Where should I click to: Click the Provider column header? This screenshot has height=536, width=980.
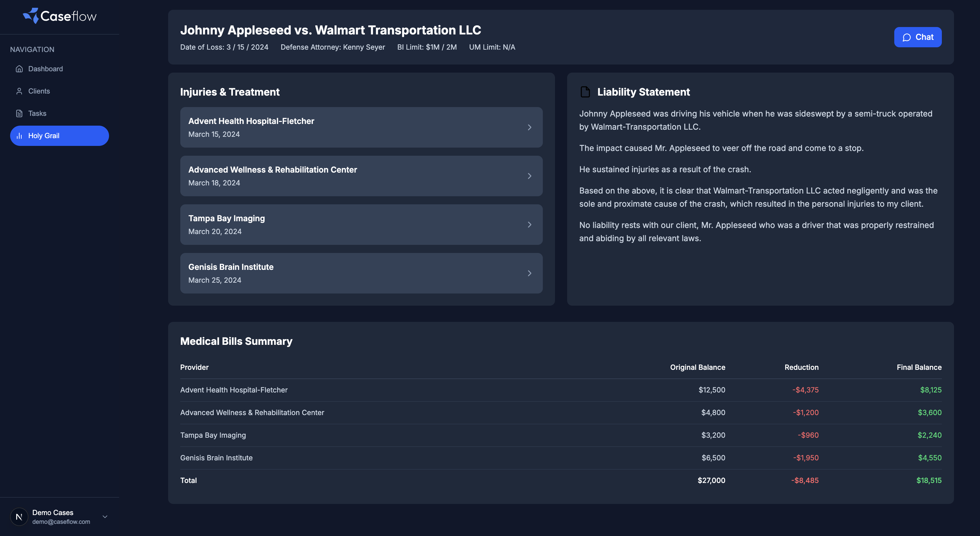pos(194,367)
